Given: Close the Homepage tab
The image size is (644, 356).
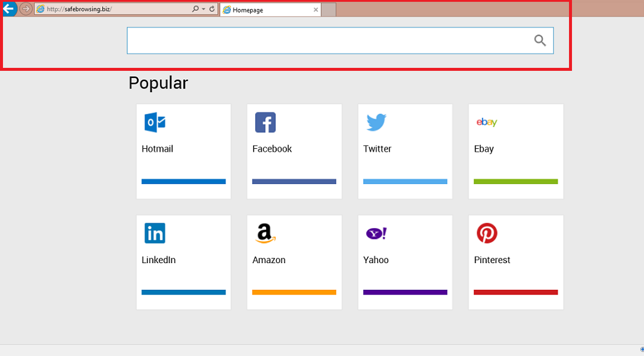Looking at the screenshot, I should coord(315,10).
